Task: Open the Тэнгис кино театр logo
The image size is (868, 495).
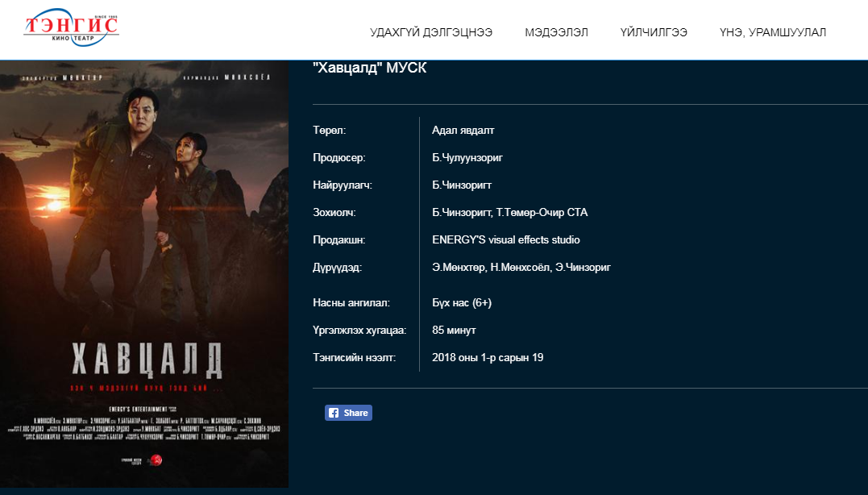Action: (x=72, y=27)
